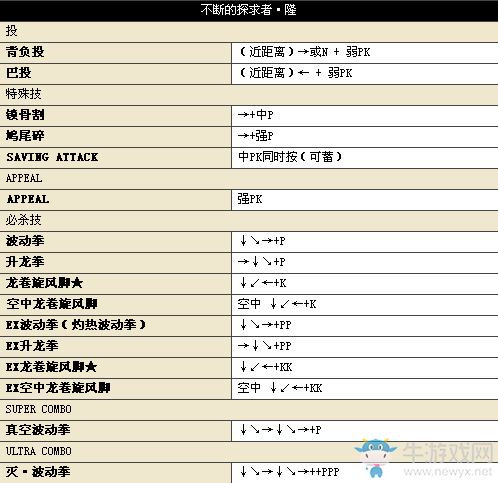This screenshot has width=498, height=483.
Task: Click the →+强P command cell
Action: 365,136
